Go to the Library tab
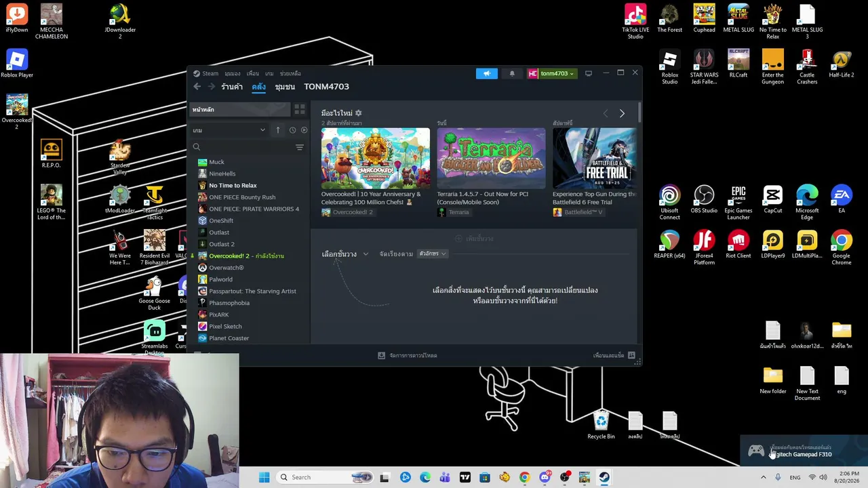868x488 pixels. [258, 87]
